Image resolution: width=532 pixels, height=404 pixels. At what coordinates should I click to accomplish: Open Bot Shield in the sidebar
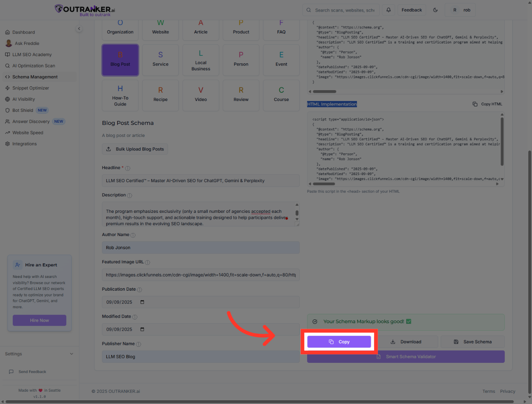[x=40, y=110]
